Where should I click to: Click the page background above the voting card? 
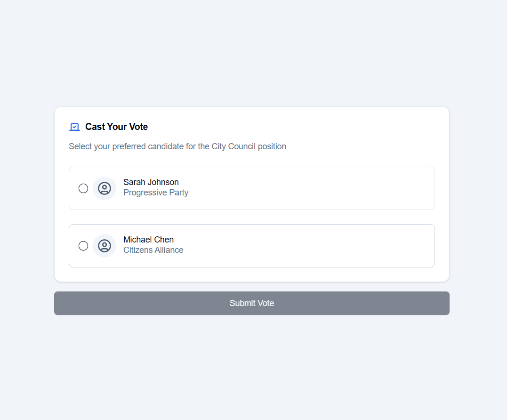click(x=251, y=52)
